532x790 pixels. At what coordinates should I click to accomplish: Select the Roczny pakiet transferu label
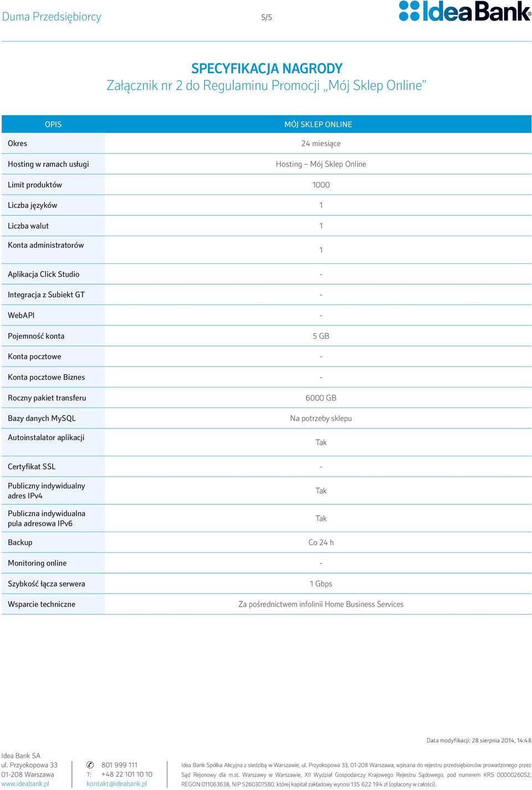pyautogui.click(x=47, y=398)
